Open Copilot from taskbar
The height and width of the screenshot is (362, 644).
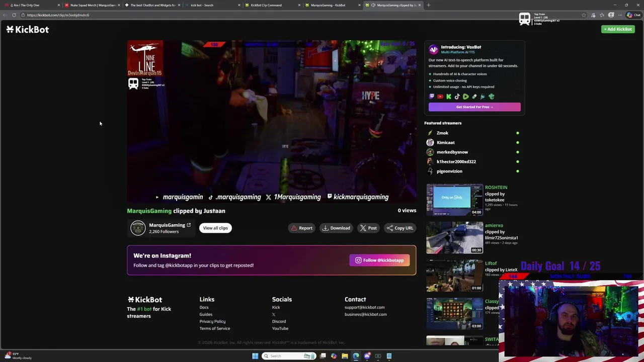point(334,356)
